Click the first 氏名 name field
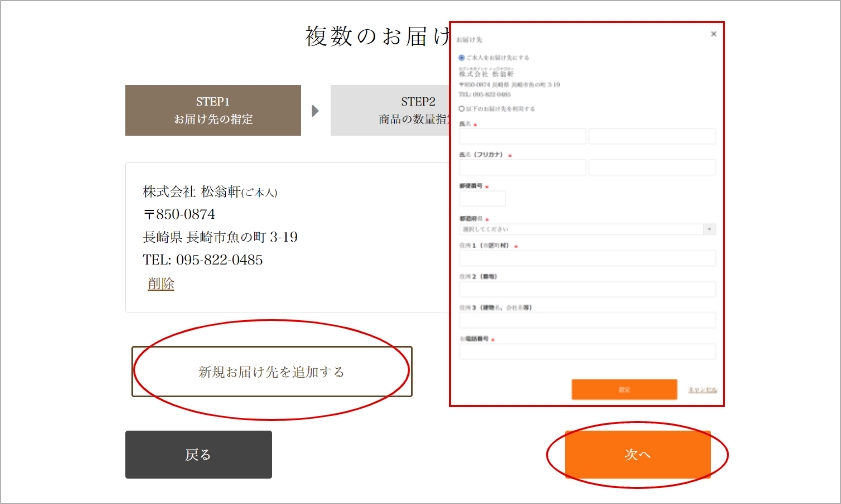Screen dimensions: 841x504 [521, 136]
